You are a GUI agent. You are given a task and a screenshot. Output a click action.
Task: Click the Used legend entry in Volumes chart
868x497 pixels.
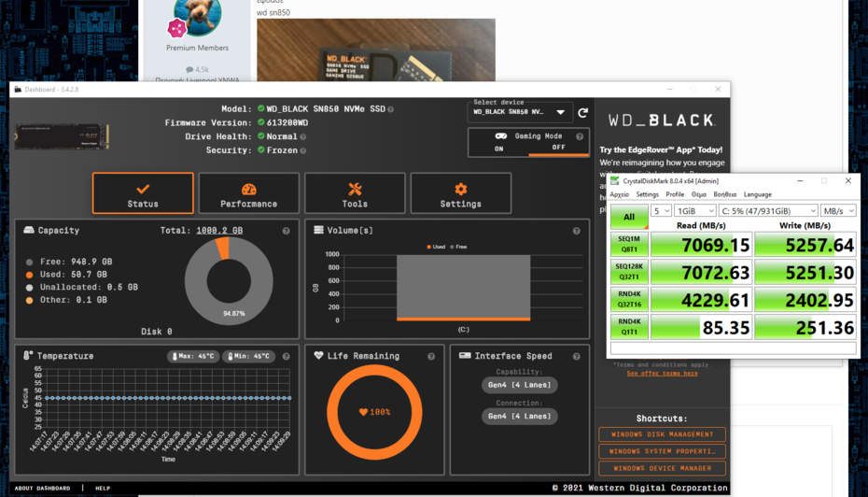click(436, 248)
